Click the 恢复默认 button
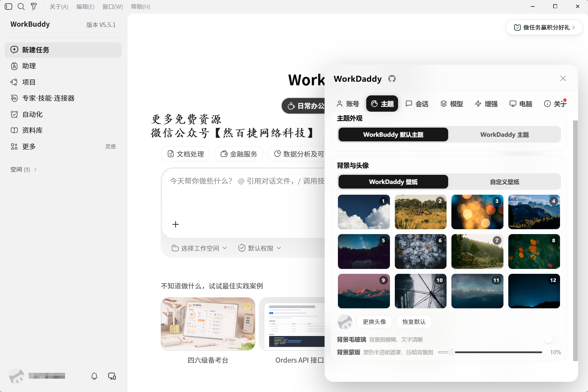 (x=414, y=322)
